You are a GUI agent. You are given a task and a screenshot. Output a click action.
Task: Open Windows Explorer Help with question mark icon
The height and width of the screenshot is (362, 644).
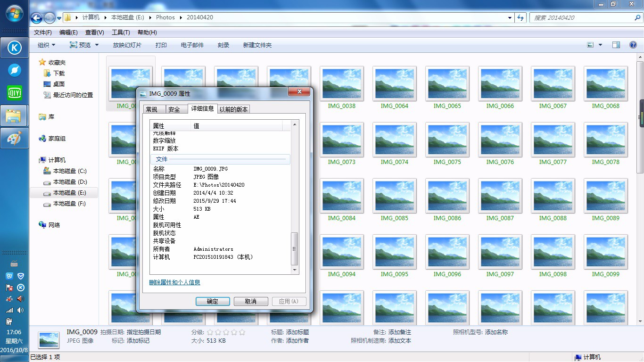pyautogui.click(x=633, y=45)
